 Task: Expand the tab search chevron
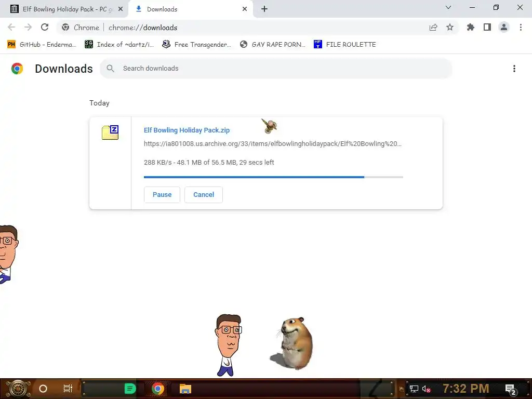pos(448,7)
